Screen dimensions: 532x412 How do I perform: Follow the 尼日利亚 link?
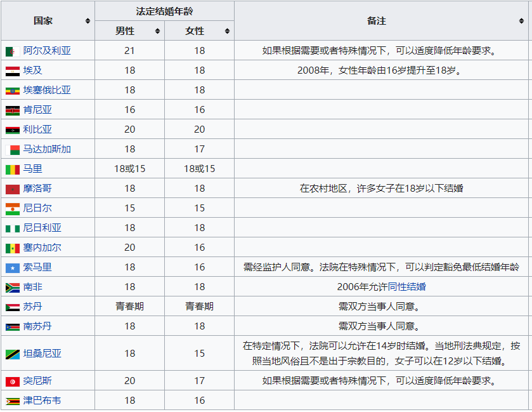tap(42, 227)
